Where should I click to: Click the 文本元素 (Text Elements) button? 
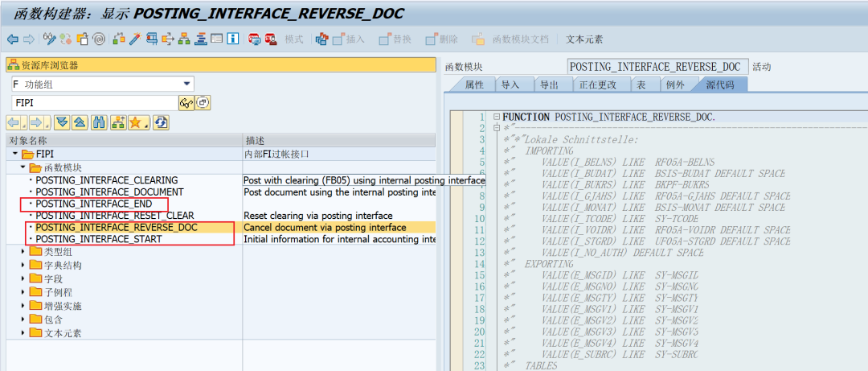click(x=584, y=39)
